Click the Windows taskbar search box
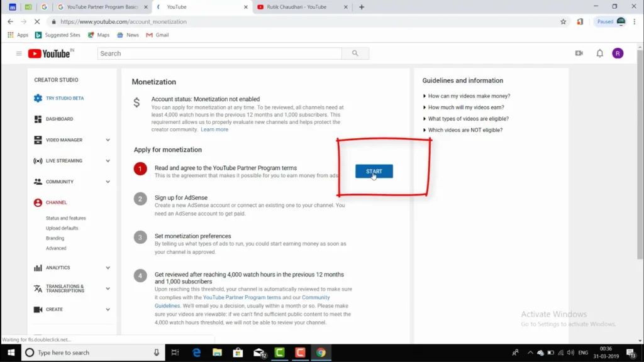The width and height of the screenshot is (644, 362). coord(93,353)
